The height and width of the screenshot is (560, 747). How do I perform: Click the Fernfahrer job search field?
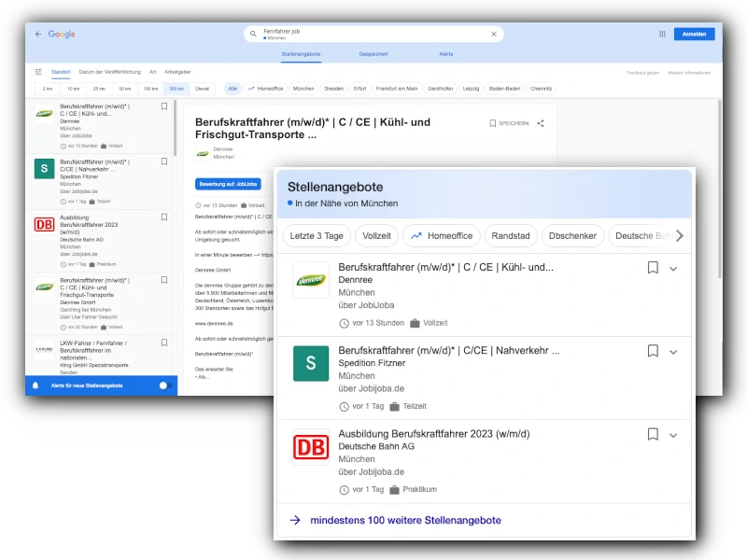(373, 34)
